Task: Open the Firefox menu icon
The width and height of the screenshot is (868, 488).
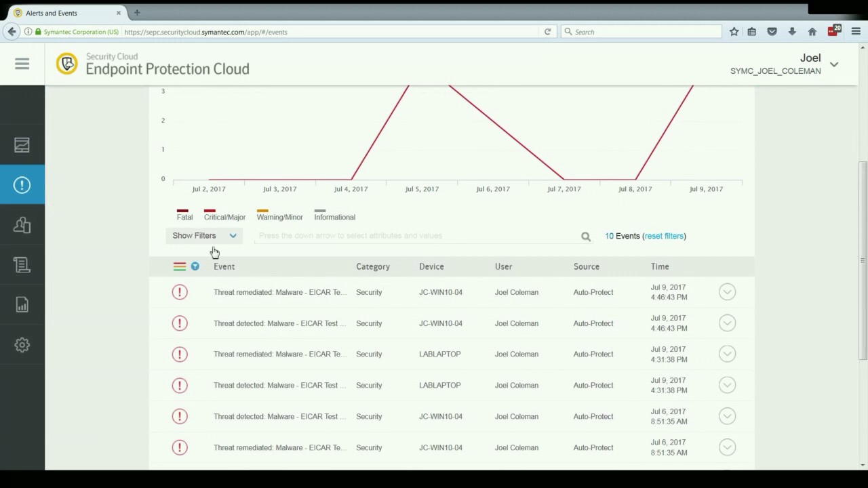Action: coord(856,32)
